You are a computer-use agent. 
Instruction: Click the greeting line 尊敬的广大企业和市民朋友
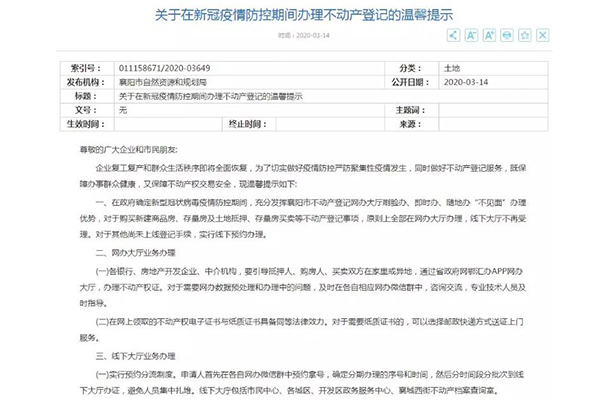129,150
